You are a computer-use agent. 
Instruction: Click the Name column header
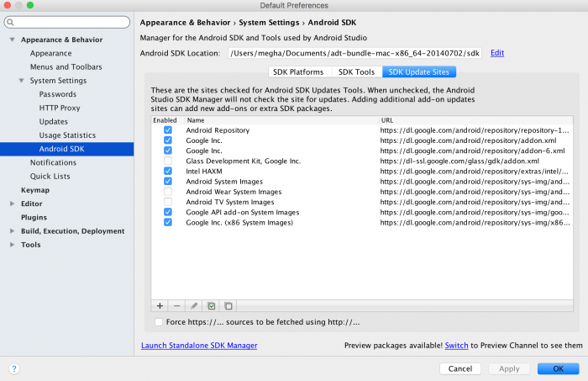point(282,120)
